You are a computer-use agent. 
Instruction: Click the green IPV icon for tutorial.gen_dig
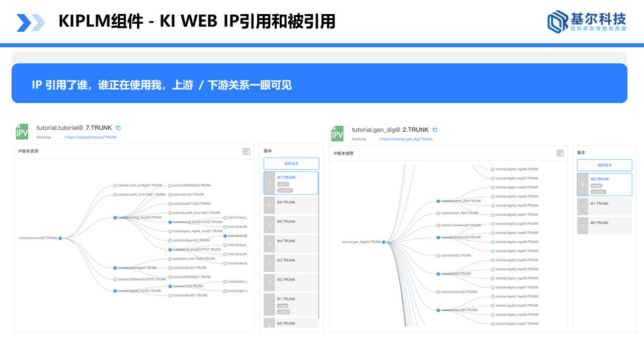point(338,134)
